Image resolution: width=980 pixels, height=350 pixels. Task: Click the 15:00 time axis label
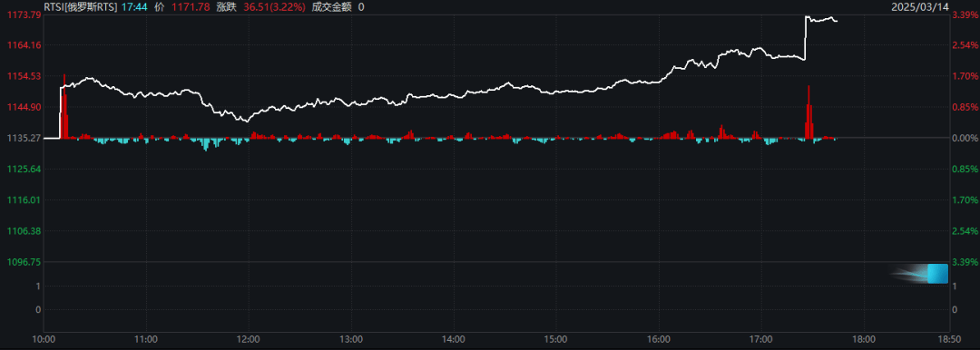(555, 339)
